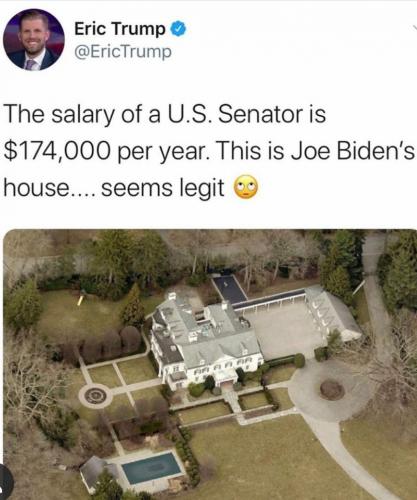Viewport: 417px width, 500px height.
Task: Click the mansion's front entrance steps
Action: click(x=233, y=400)
